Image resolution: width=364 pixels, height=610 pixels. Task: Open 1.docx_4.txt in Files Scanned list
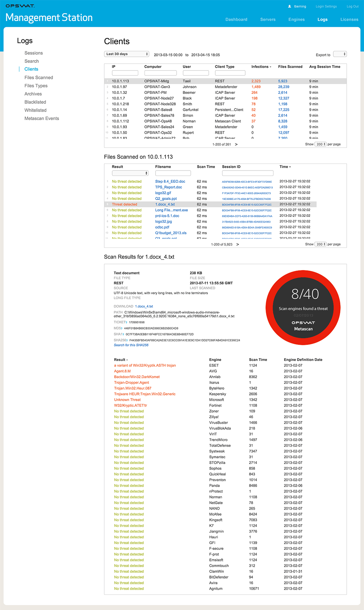pyautogui.click(x=165, y=205)
